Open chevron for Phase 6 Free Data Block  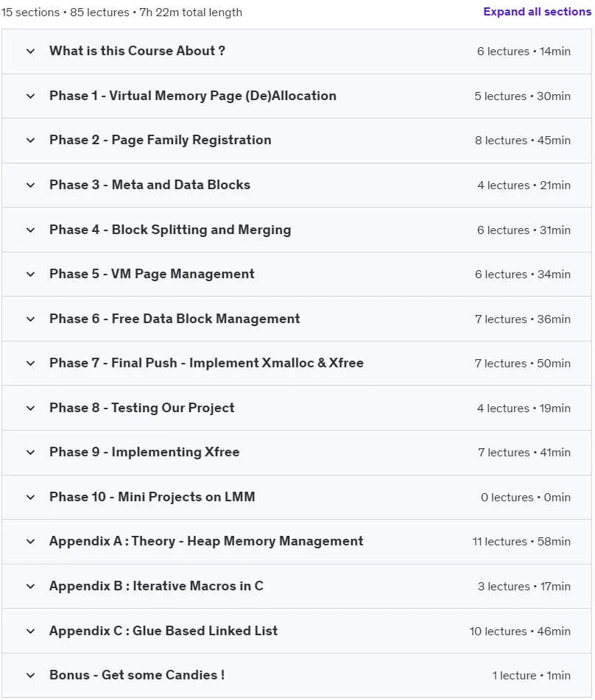click(x=30, y=319)
